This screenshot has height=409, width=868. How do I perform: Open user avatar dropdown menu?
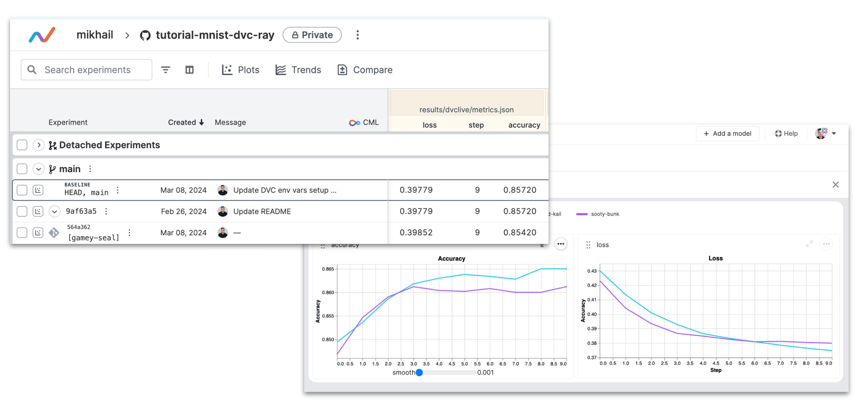point(825,133)
